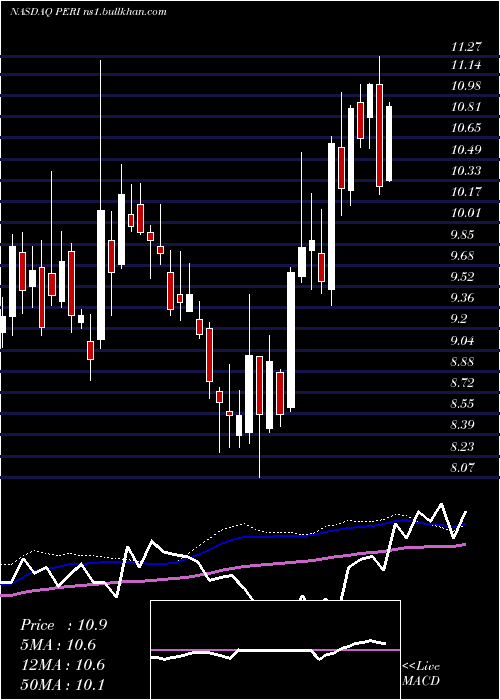The image size is (500, 700).
Task: Click the NASDAQ PERI chart title text
Action: [88, 11]
